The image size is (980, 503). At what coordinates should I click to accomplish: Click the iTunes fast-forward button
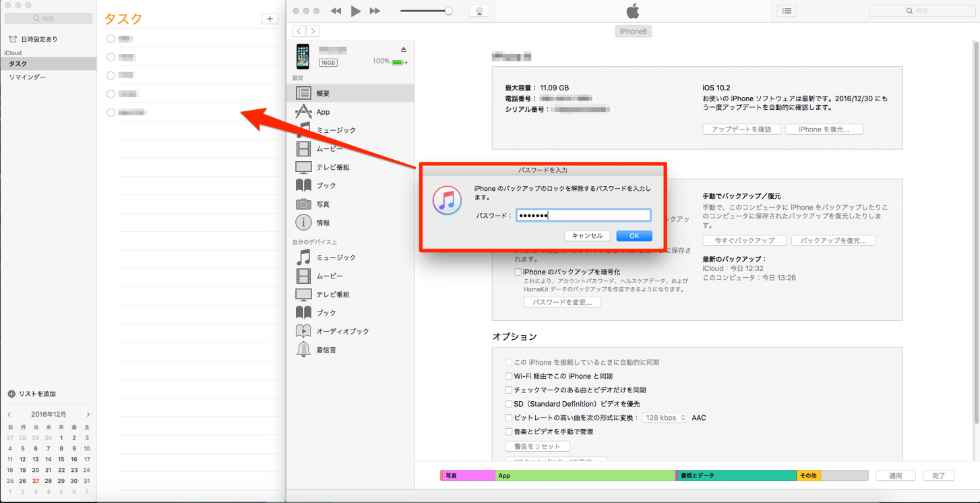(x=375, y=11)
